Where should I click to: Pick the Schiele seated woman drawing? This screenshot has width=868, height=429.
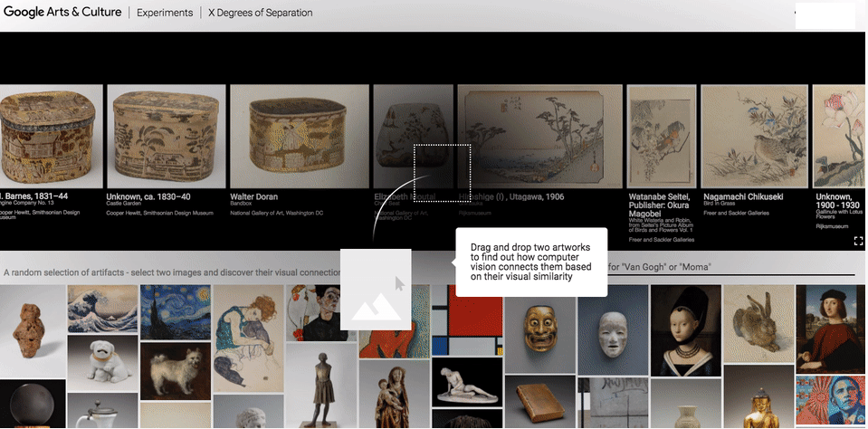(x=248, y=338)
